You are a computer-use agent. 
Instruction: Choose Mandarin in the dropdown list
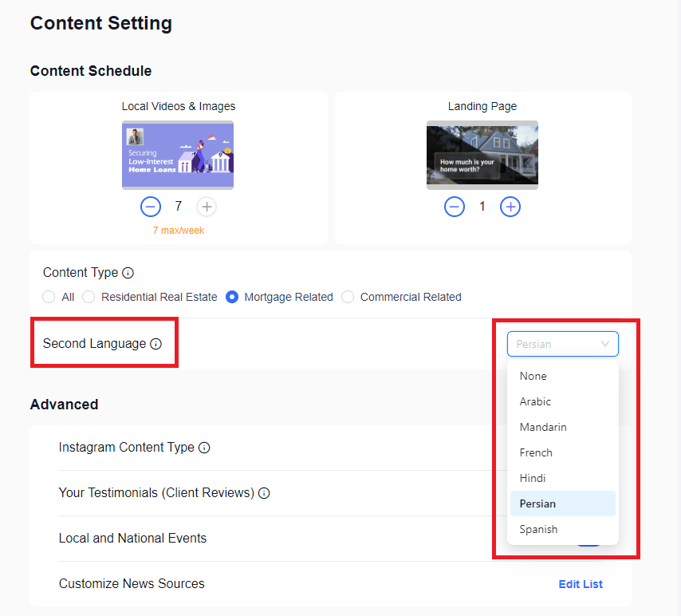pyautogui.click(x=543, y=427)
